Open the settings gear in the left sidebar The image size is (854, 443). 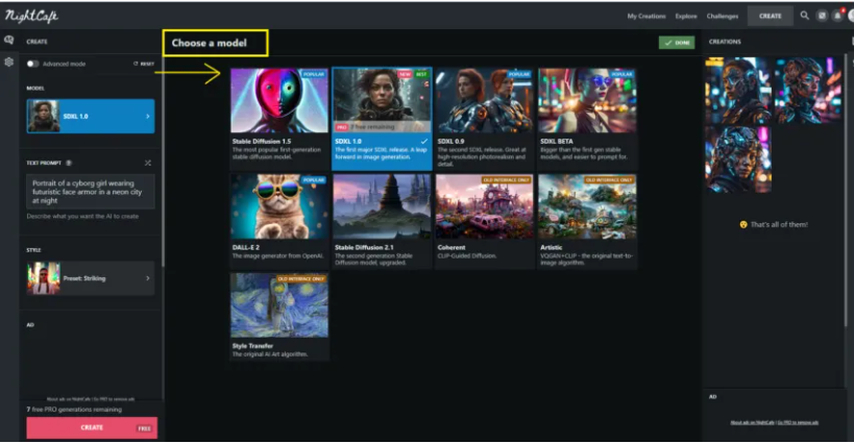click(x=9, y=62)
